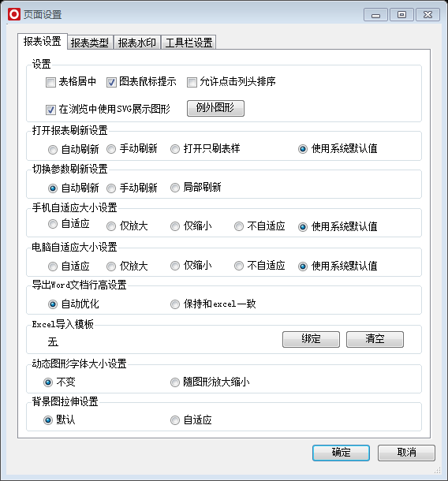
Task: Select 打开只刷表样 radio option
Action: 175,149
